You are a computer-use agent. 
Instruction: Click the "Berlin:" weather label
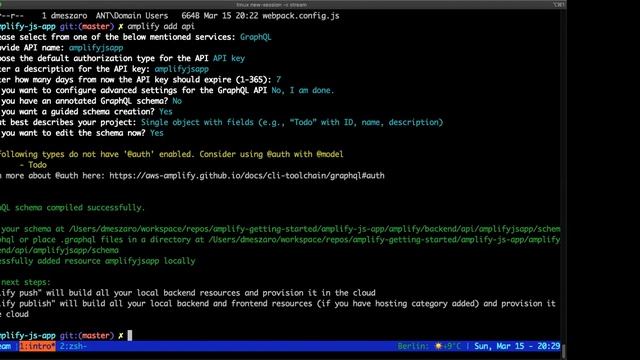413,346
